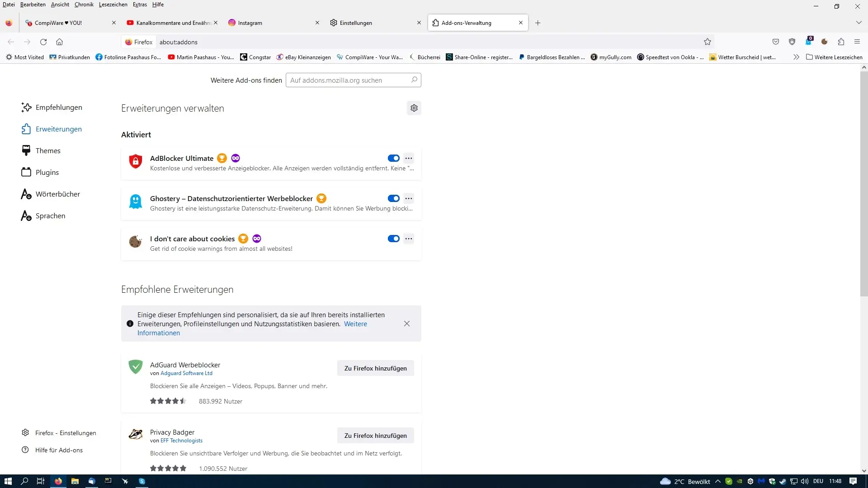868x488 pixels.
Task: Close the Instagram tab
Action: coord(317,23)
